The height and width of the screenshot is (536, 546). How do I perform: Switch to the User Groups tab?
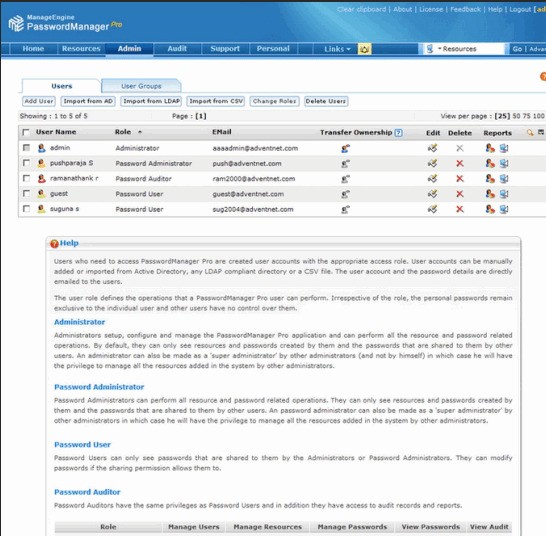tap(141, 86)
